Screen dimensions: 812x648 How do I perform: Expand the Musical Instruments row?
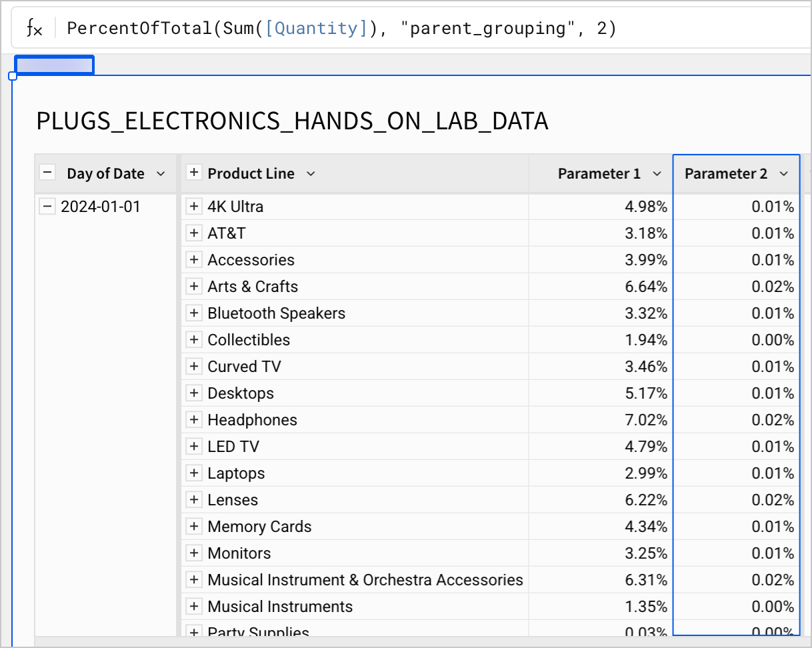[x=194, y=607]
